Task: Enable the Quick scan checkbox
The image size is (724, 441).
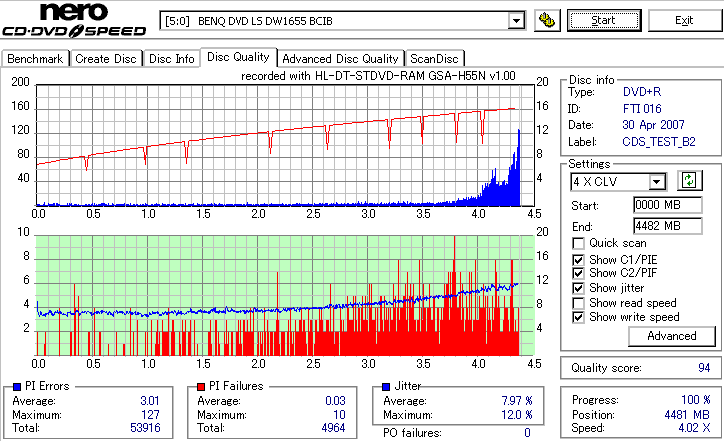Action: point(578,243)
